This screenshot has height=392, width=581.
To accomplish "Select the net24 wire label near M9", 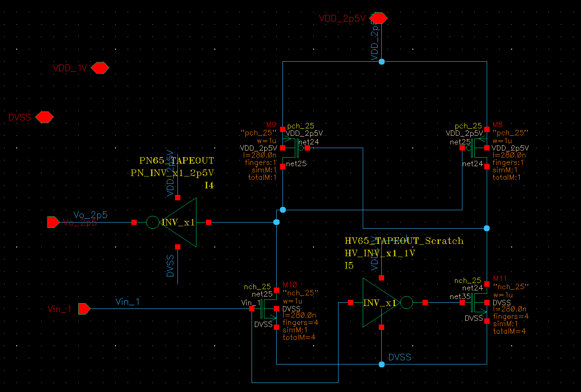I will [308, 141].
